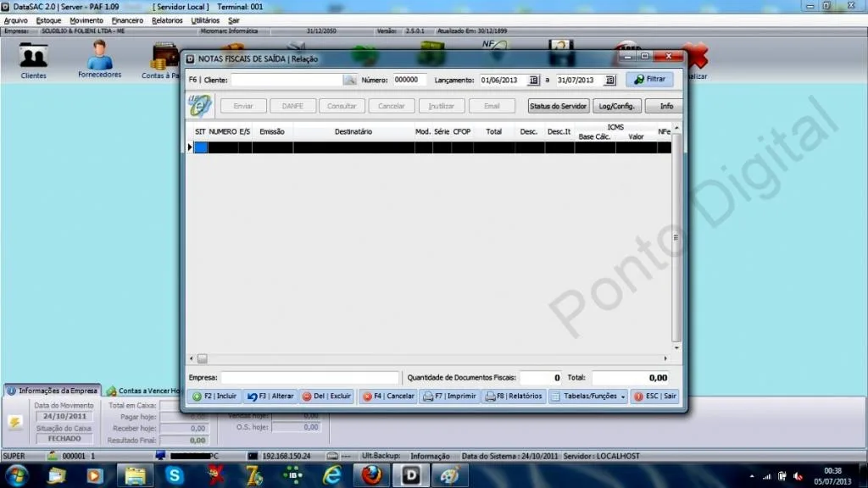Click the Status do Servidor button
The width and height of the screenshot is (868, 488).
558,106
